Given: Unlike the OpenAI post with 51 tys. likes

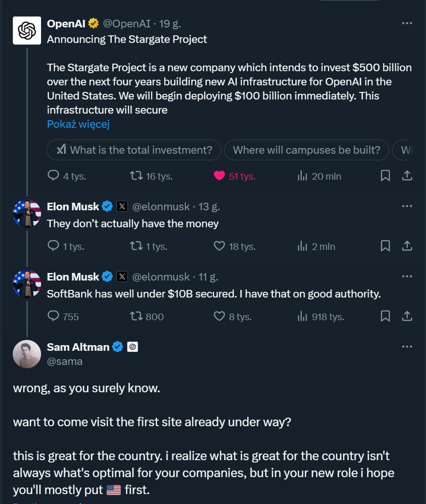Looking at the screenshot, I should tap(219, 176).
